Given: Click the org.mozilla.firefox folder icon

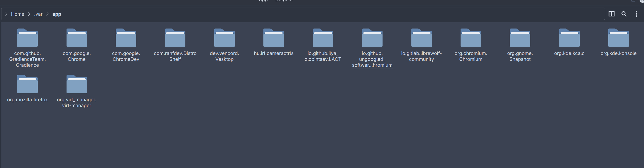Looking at the screenshot, I should tap(27, 84).
